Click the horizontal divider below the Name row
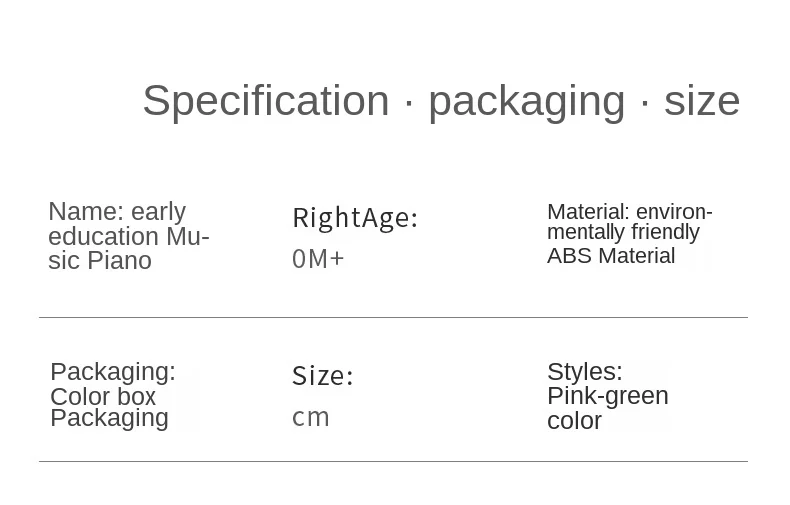The image size is (790, 505). pyautogui.click(x=393, y=318)
